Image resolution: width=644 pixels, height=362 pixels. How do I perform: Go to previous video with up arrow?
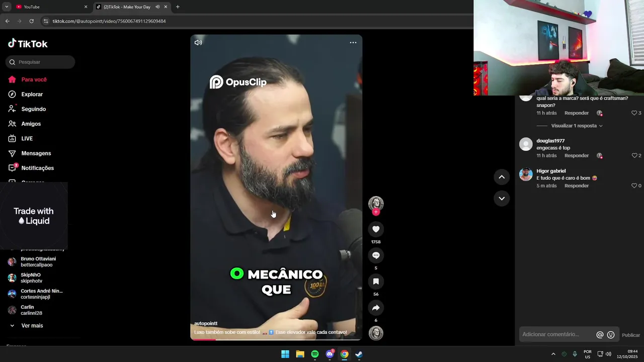pos(502,177)
